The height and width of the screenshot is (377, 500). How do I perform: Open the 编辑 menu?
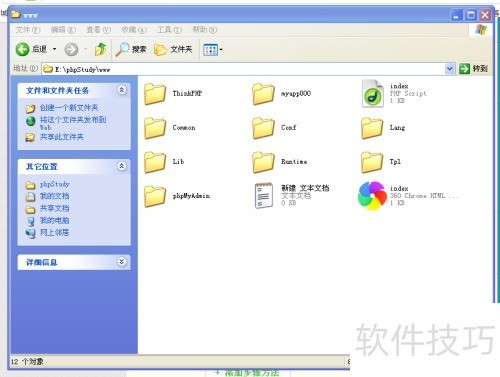(x=63, y=30)
